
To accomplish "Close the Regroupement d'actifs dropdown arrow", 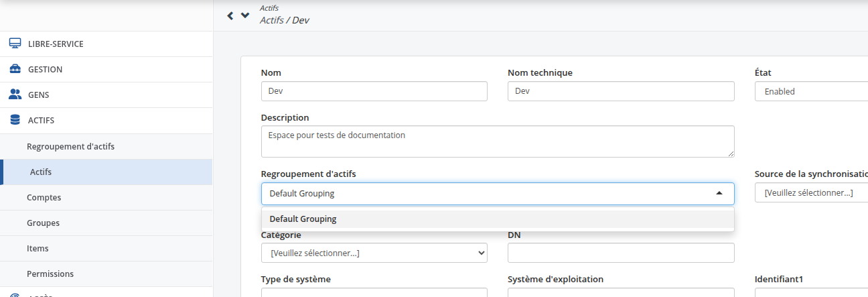I will tap(719, 193).
